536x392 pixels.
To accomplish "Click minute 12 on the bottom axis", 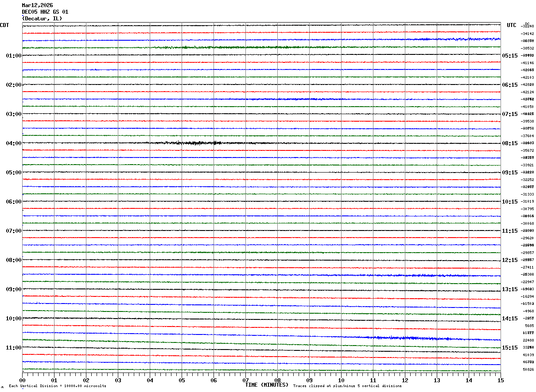I will [405, 380].
